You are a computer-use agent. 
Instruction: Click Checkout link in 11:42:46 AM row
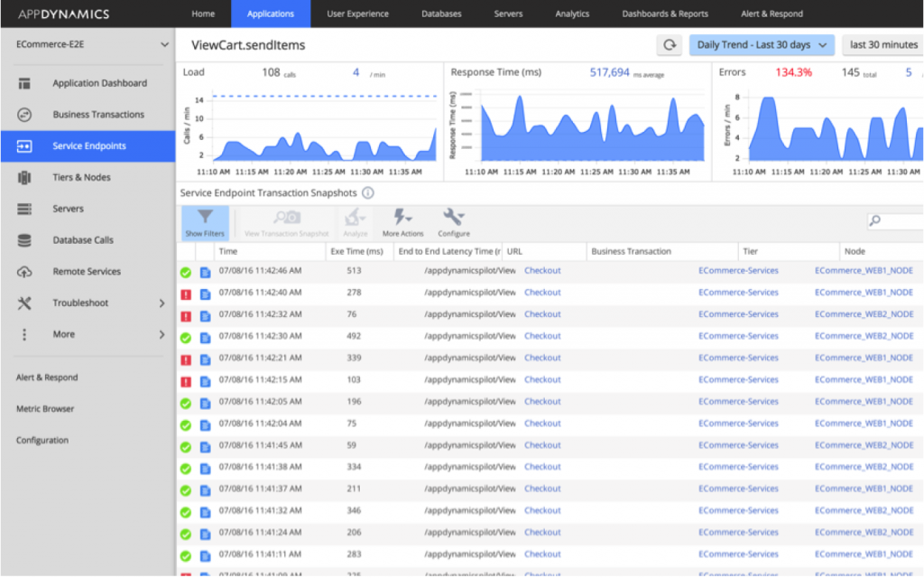coord(542,271)
